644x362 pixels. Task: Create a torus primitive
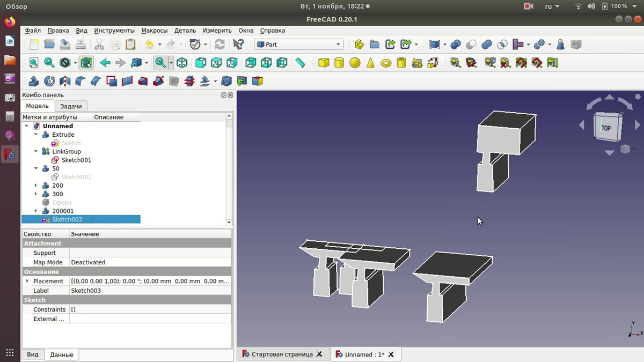tap(386, 63)
